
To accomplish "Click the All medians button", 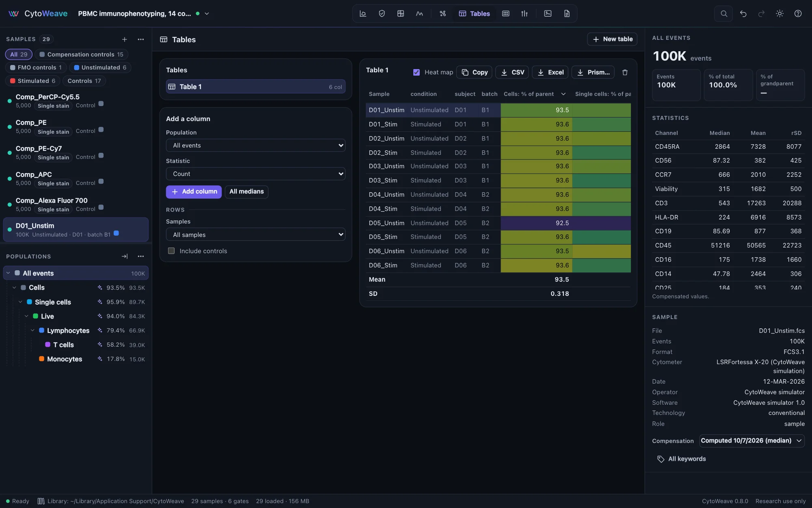I will pyautogui.click(x=246, y=191).
